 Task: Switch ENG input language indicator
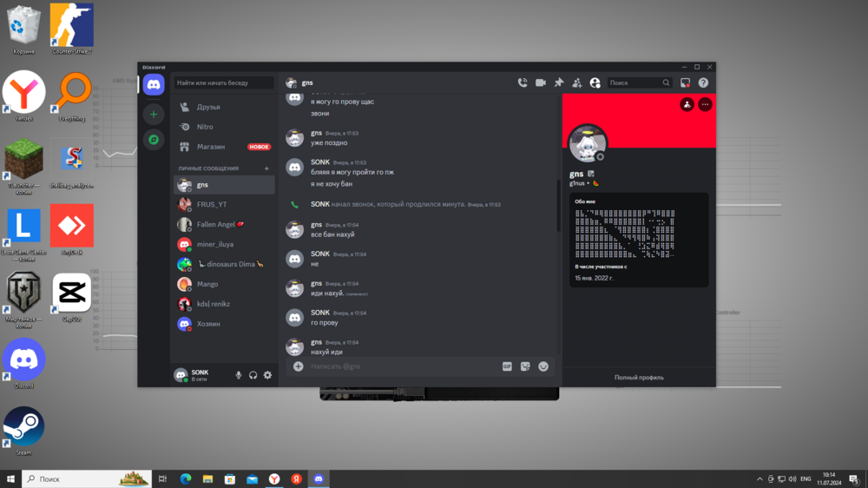click(x=806, y=479)
